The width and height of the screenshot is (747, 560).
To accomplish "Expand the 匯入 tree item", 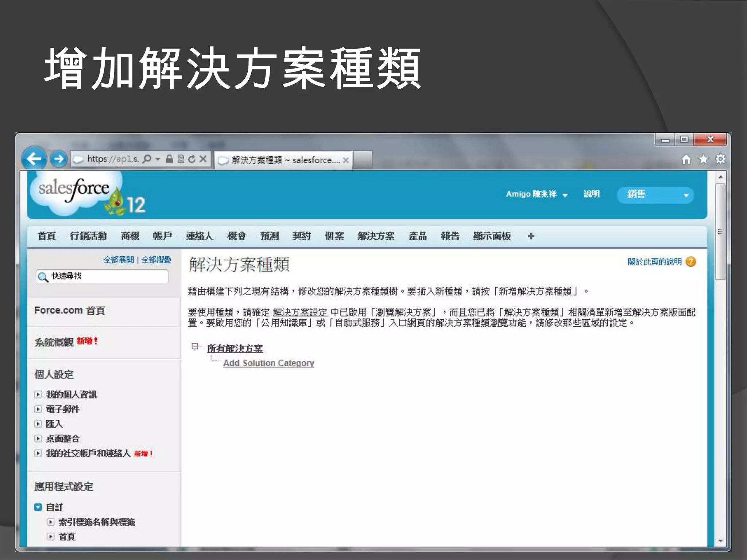I will [38, 424].
